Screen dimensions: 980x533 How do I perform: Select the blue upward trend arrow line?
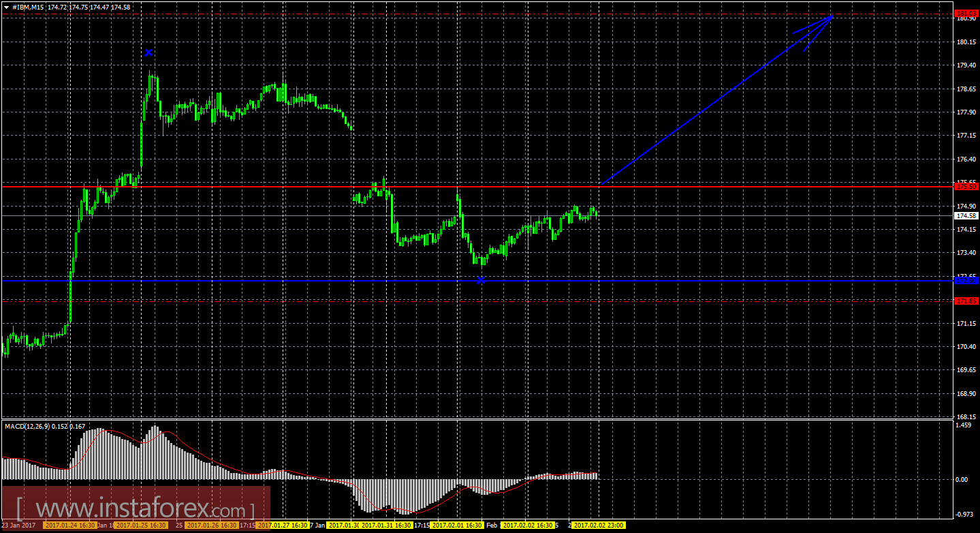[716, 100]
